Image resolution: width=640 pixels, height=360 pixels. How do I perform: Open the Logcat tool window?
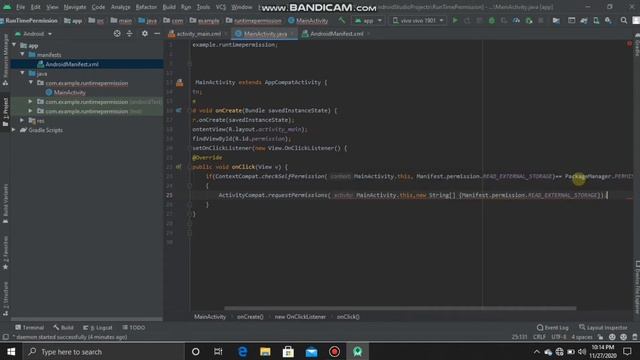click(x=98, y=327)
